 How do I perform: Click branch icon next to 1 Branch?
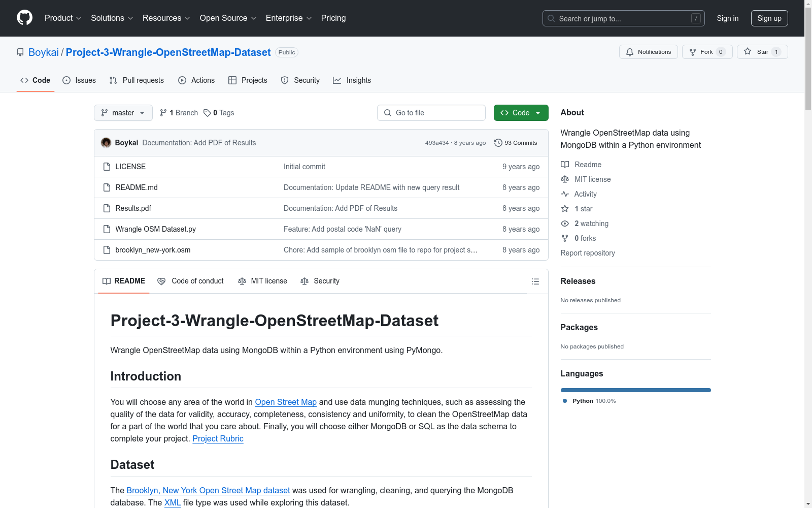pyautogui.click(x=163, y=113)
